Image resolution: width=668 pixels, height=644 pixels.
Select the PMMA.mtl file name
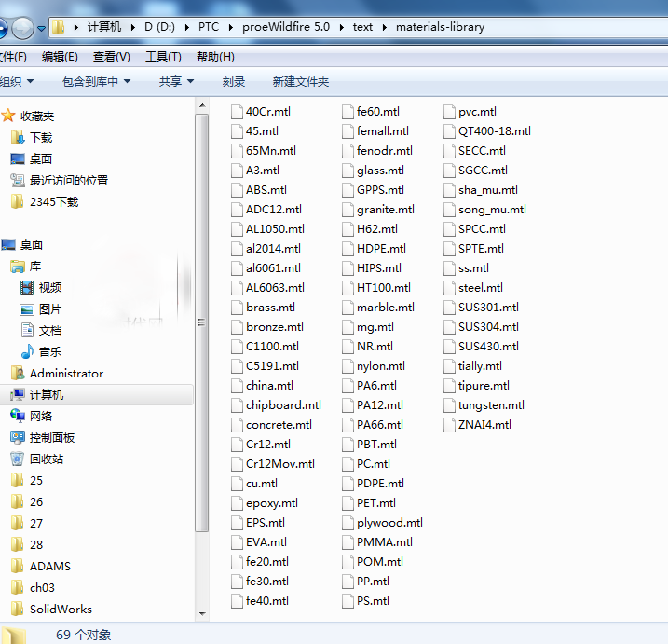(x=385, y=542)
